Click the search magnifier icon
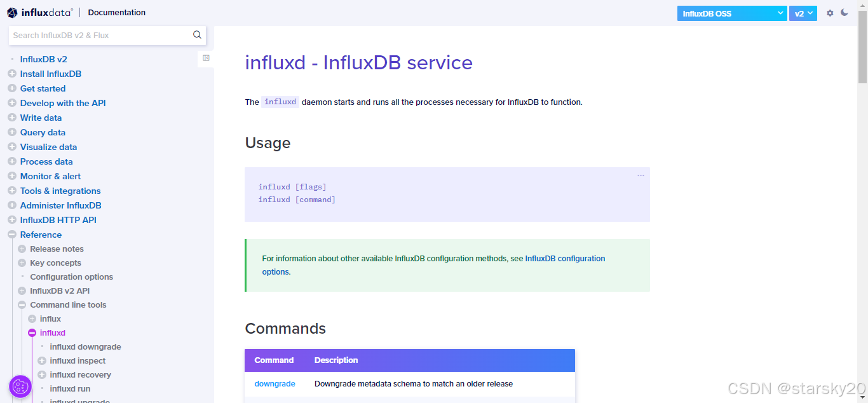The image size is (868, 403). click(x=197, y=35)
